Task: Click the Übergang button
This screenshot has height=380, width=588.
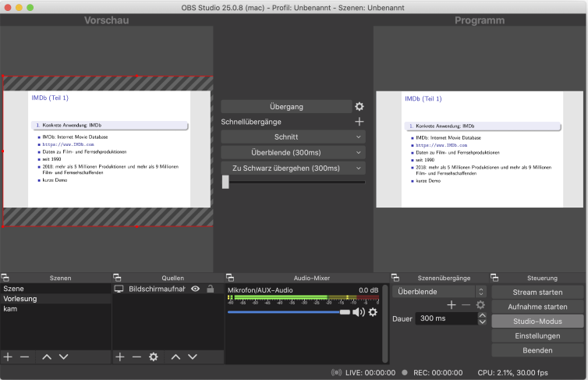Action: pos(286,107)
